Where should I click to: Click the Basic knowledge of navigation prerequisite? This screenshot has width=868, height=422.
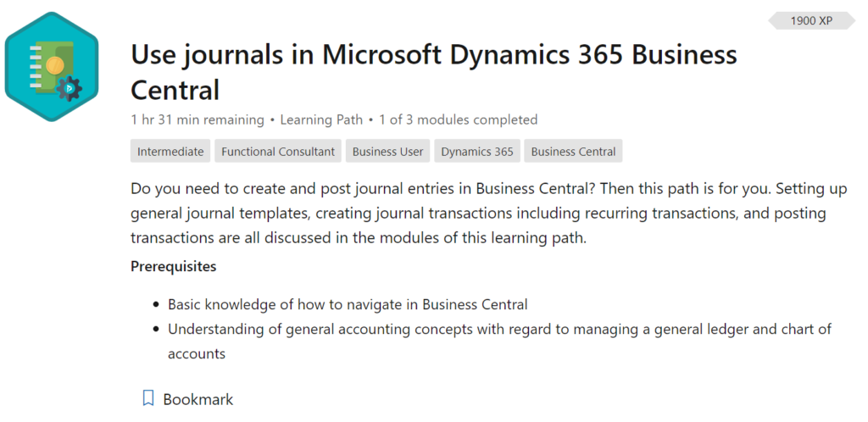(348, 304)
